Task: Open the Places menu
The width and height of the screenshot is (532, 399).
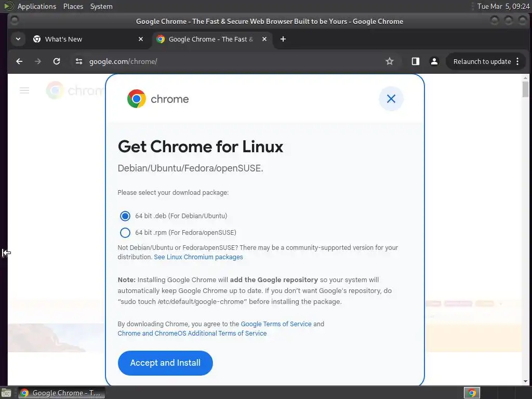Action: 73,6
